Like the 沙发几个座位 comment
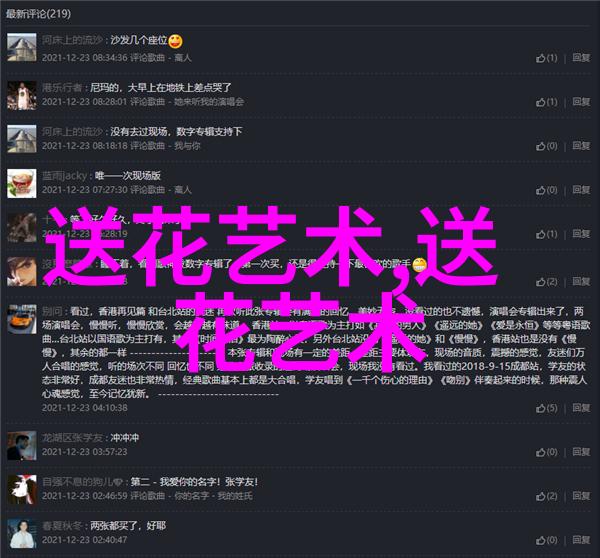 pos(546,58)
